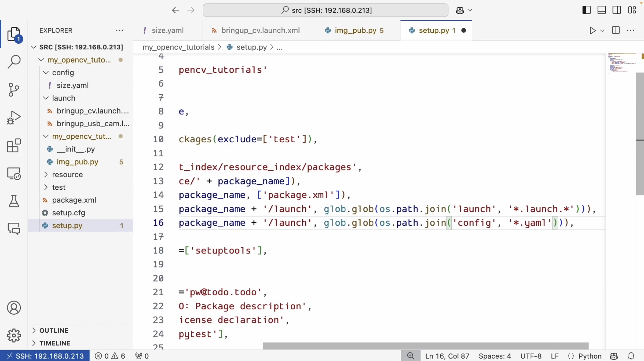This screenshot has width=644, height=361.
Task: Expand the resource folder
Action: pos(67,174)
